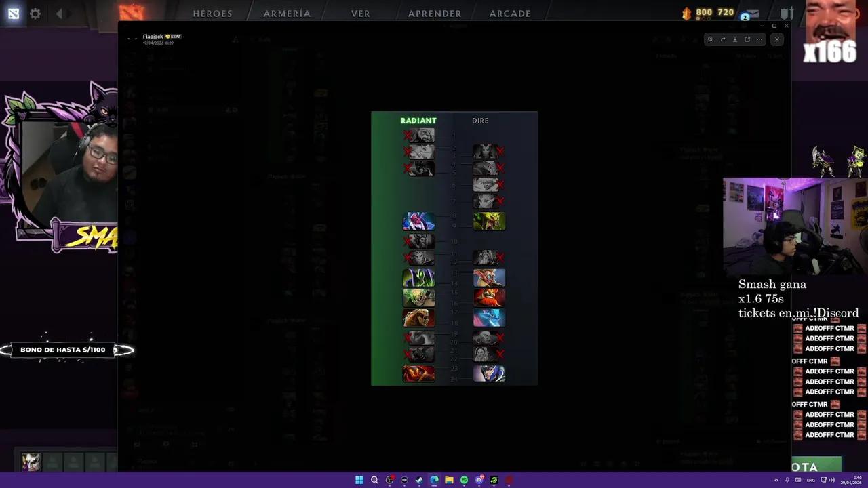The image size is (868, 488).
Task: Open the Dota 2 settings gear icon
Action: (35, 14)
